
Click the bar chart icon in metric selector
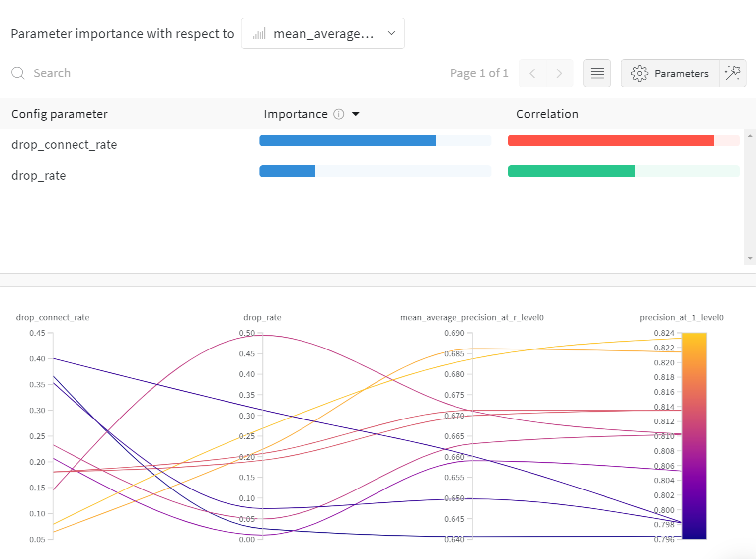coord(259,34)
